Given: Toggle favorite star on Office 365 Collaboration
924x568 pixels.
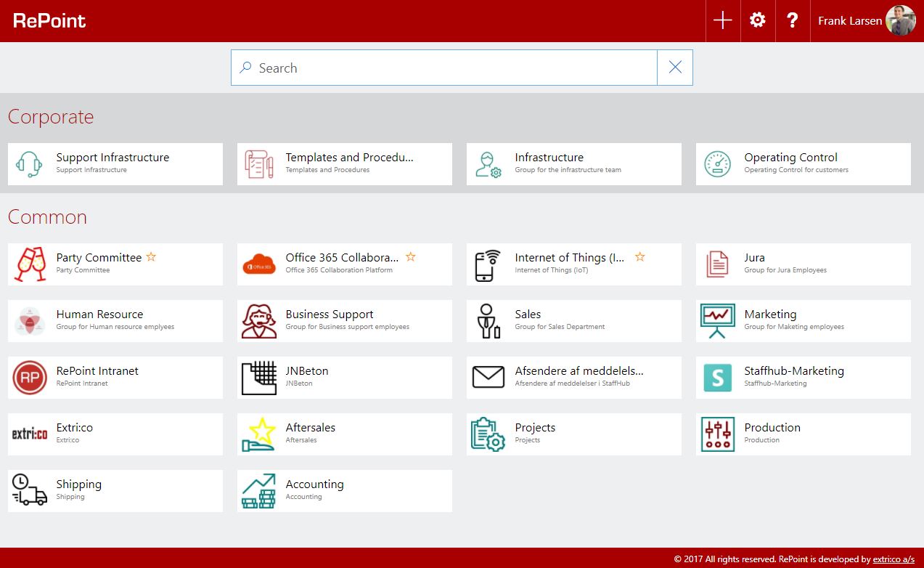Looking at the screenshot, I should 411,257.
